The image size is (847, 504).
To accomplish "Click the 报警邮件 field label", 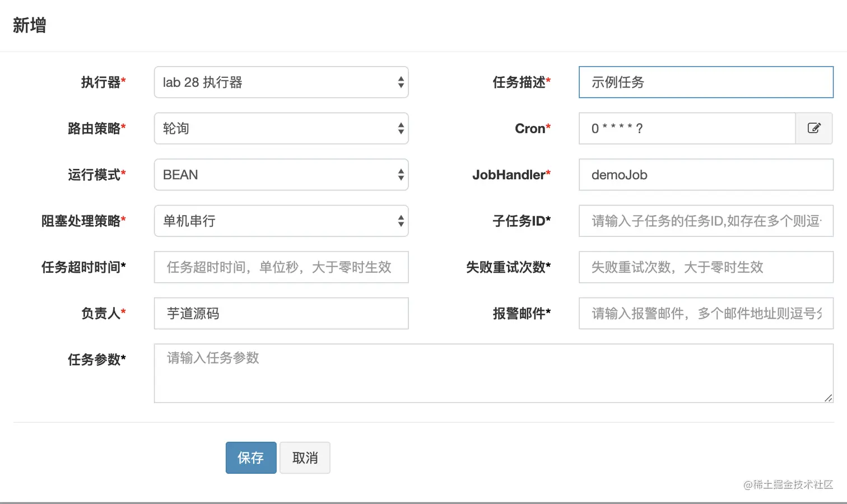I will tap(522, 313).
